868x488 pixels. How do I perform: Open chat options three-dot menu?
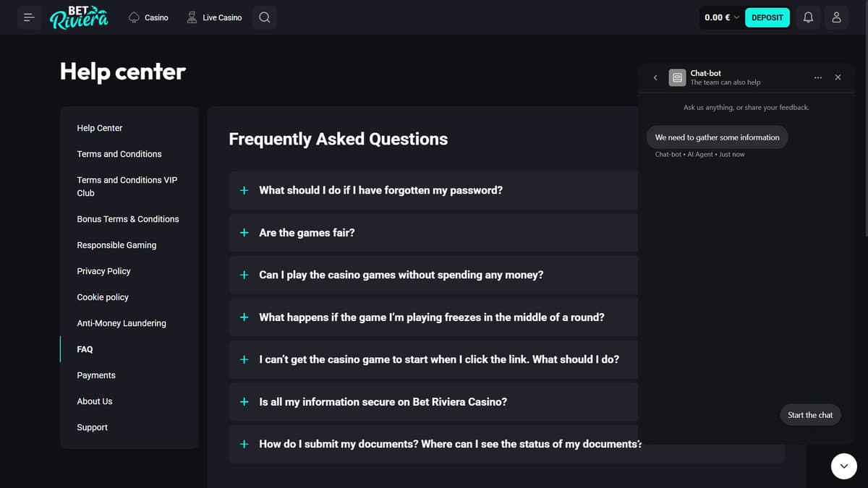[817, 77]
